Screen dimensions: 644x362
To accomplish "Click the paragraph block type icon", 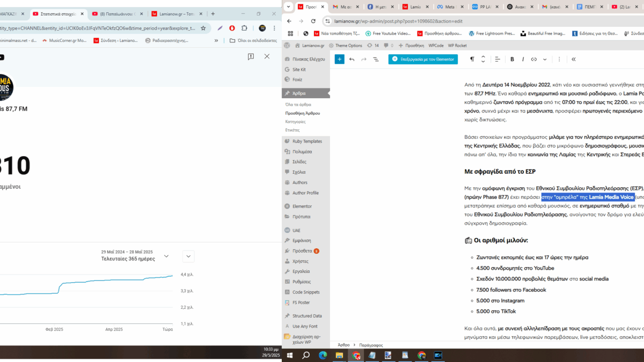I will pyautogui.click(x=472, y=59).
